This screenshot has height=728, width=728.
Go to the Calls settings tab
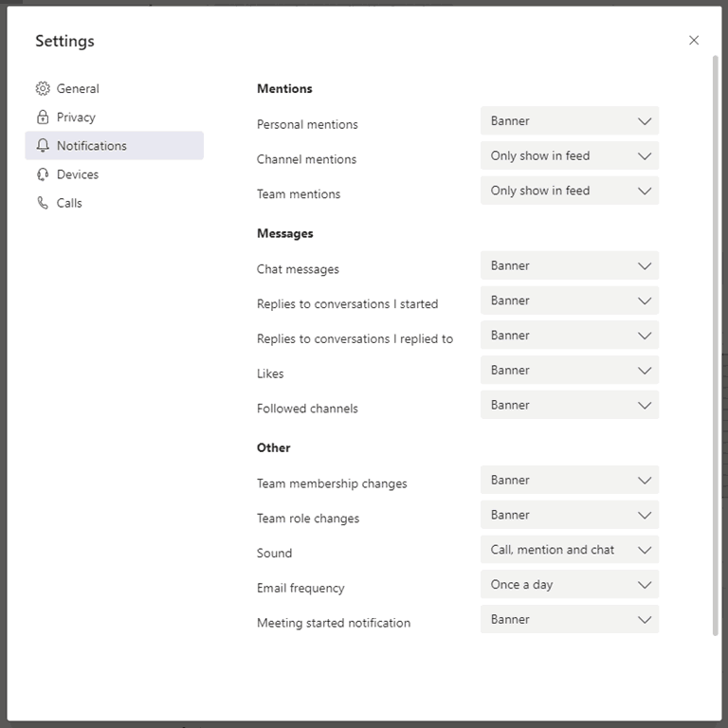[x=69, y=203]
